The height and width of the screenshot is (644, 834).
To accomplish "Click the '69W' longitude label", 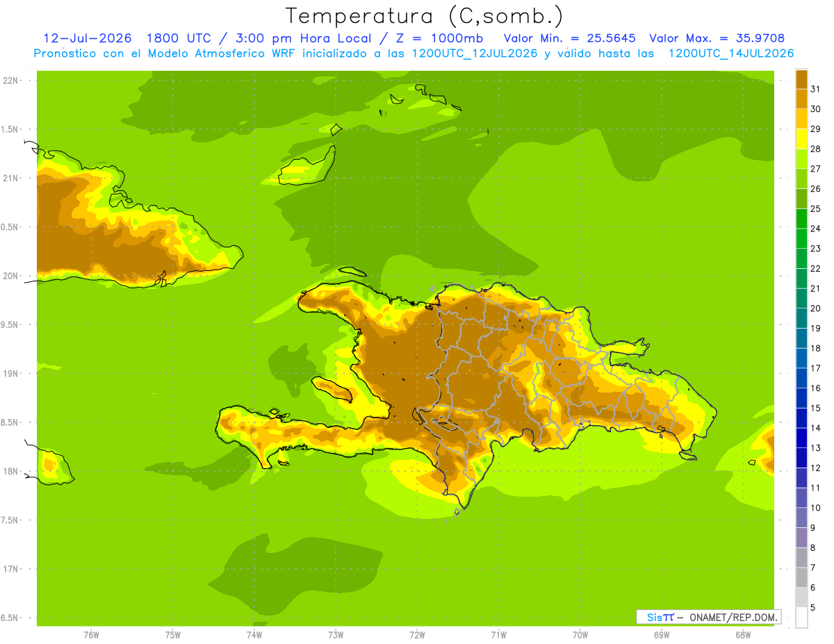I will (x=662, y=635).
